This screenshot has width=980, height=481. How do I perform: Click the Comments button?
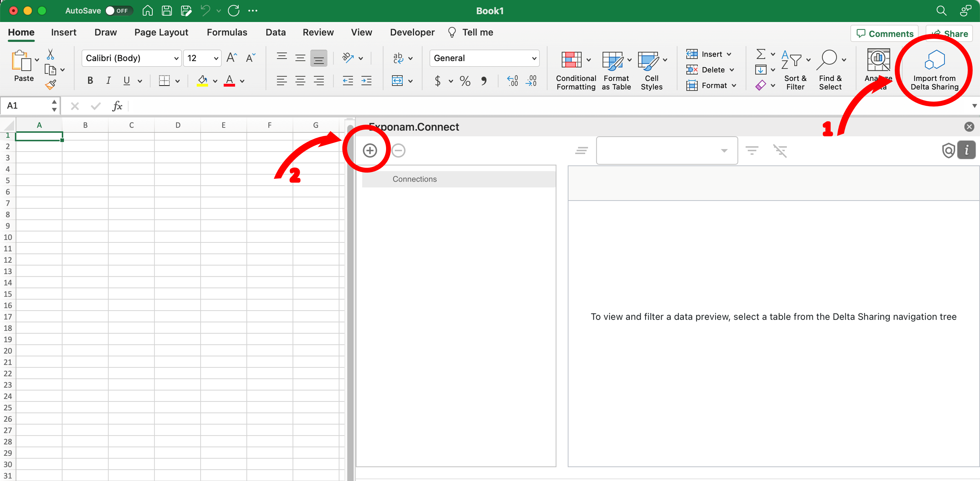tap(884, 34)
